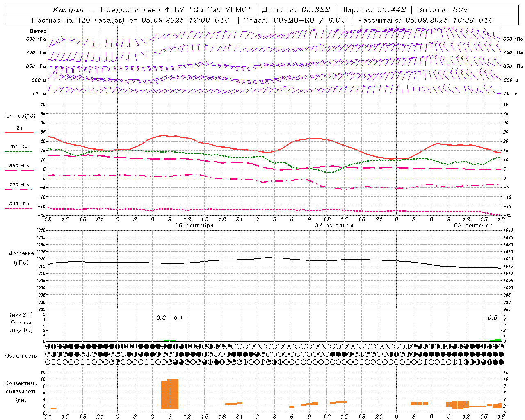Click 'Предоставлено ФГБУ "ЗапСиб УГМС"' provider text
Screen dimensions: 525x420
[x=176, y=10]
